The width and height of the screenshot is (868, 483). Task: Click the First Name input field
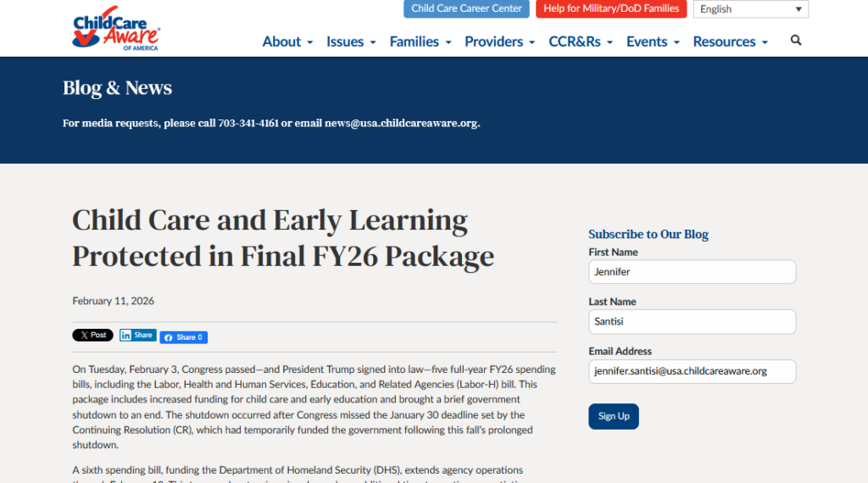point(692,272)
